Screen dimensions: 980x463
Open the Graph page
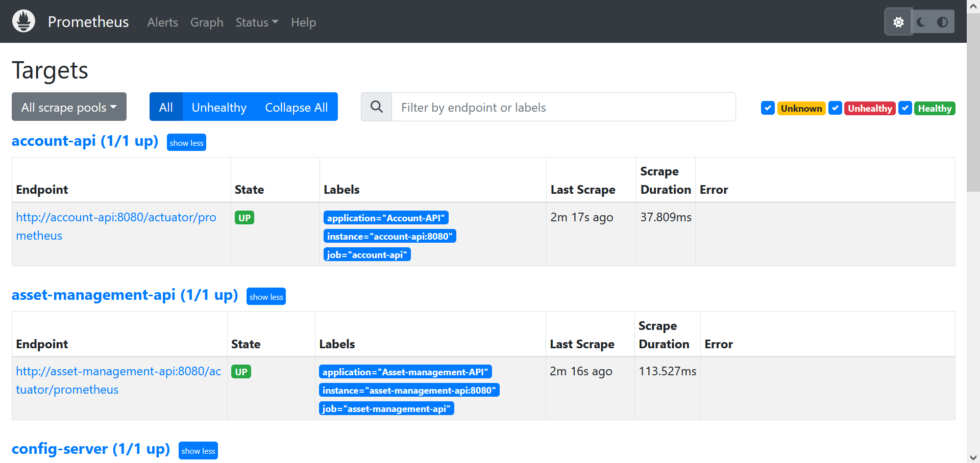pyautogui.click(x=207, y=22)
